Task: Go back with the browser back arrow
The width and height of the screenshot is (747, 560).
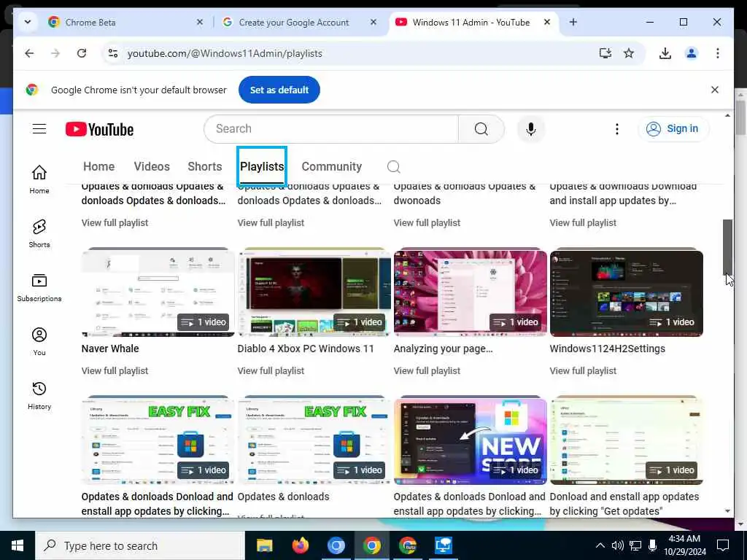Action: coord(29,53)
